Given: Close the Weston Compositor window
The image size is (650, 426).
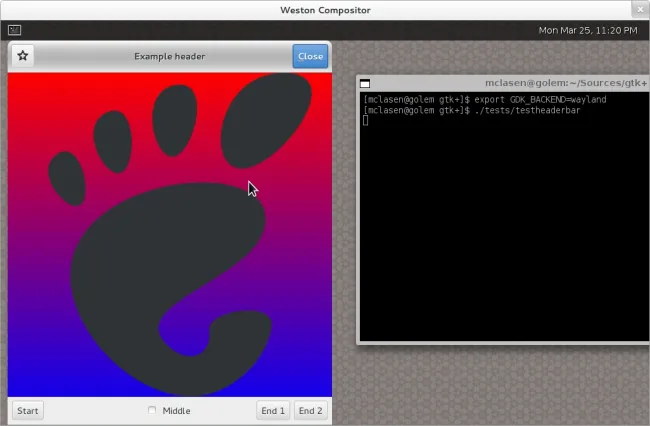Looking at the screenshot, I should (x=640, y=10).
